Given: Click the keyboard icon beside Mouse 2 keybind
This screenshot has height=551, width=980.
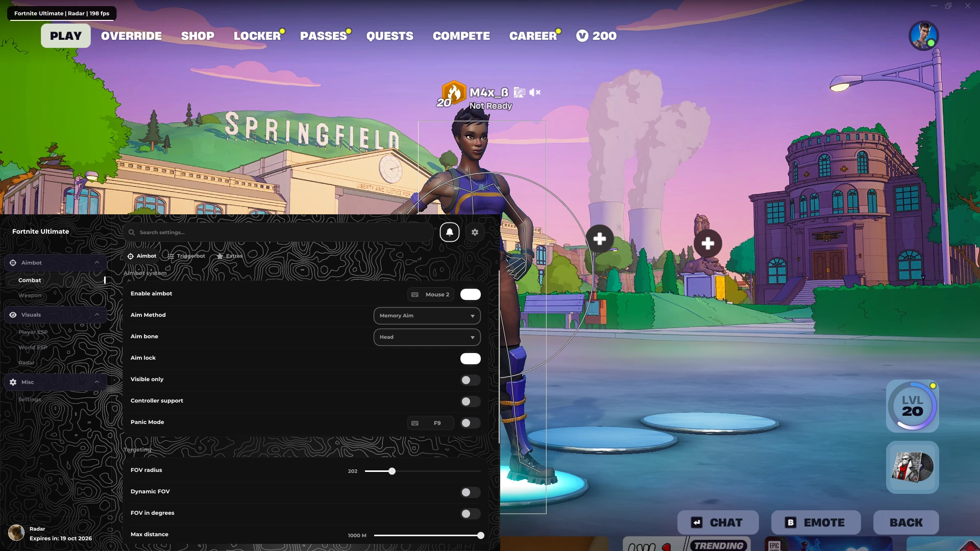Looking at the screenshot, I should coord(415,294).
